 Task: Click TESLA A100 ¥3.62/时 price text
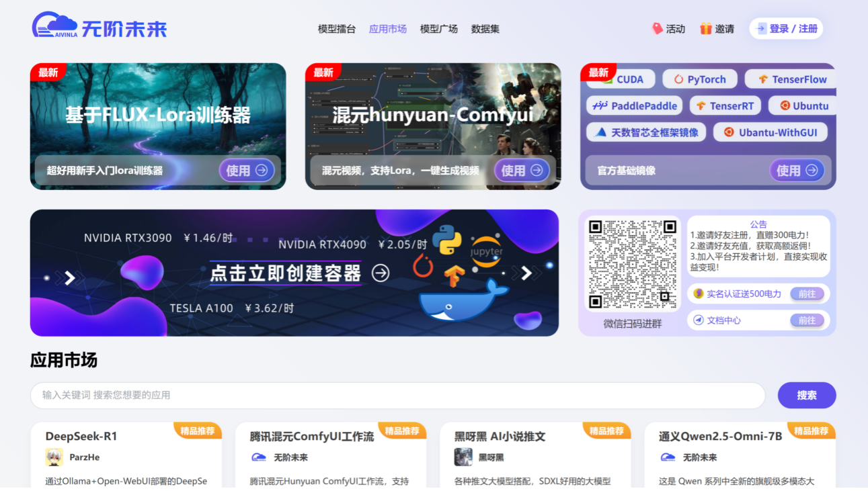point(232,308)
